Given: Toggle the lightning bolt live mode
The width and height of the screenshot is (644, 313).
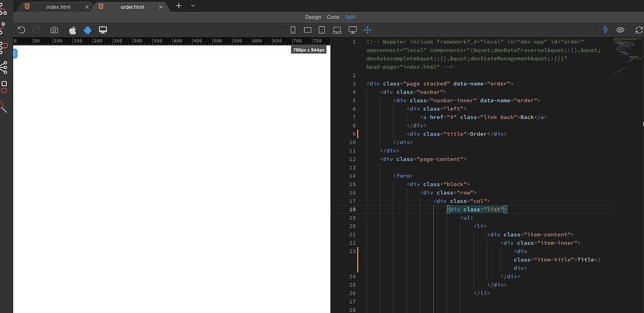Looking at the screenshot, I should 606,30.
